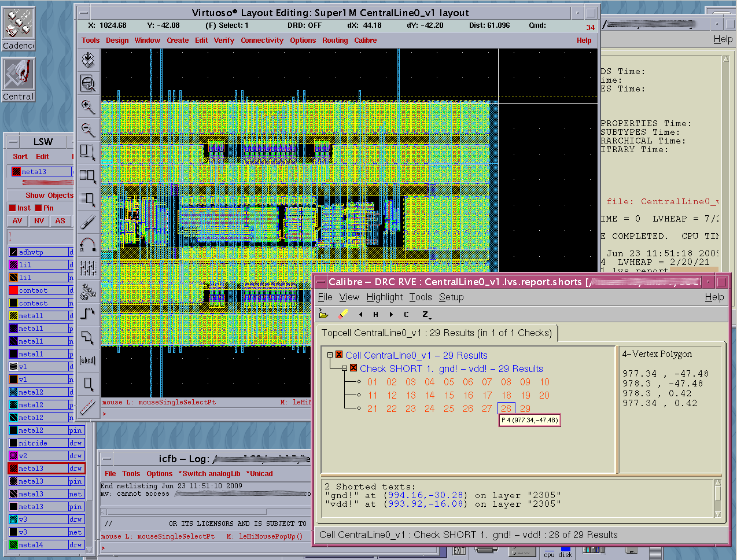This screenshot has width=737, height=560.
Task: Open the Virtuoso window menu button
Action: [x=83, y=13]
